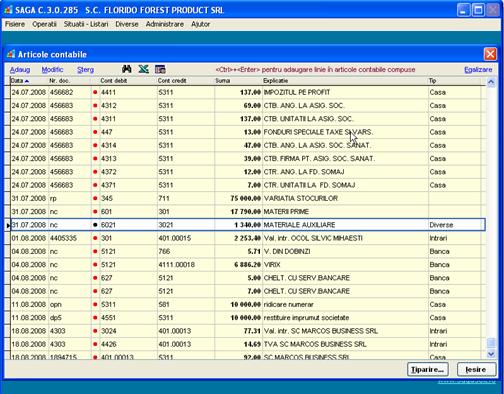Export the list using the Excel icon
Image resolution: width=504 pixels, height=394 pixels.
[x=143, y=69]
